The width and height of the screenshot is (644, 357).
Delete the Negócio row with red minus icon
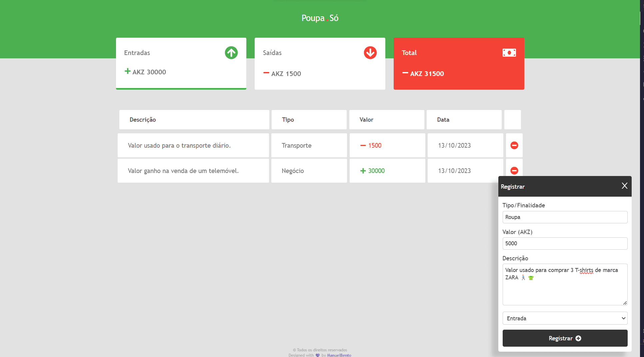click(x=514, y=171)
